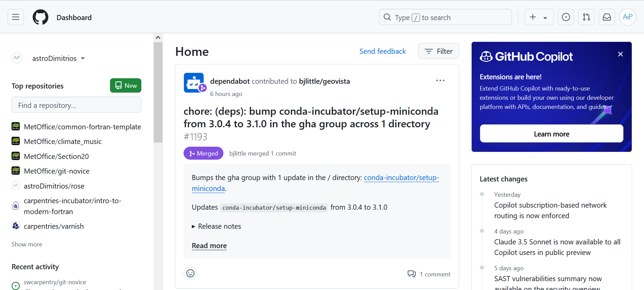The width and height of the screenshot is (644, 290).
Task: Click 'bjlittle merged 1 commit' text
Action: tap(263, 153)
